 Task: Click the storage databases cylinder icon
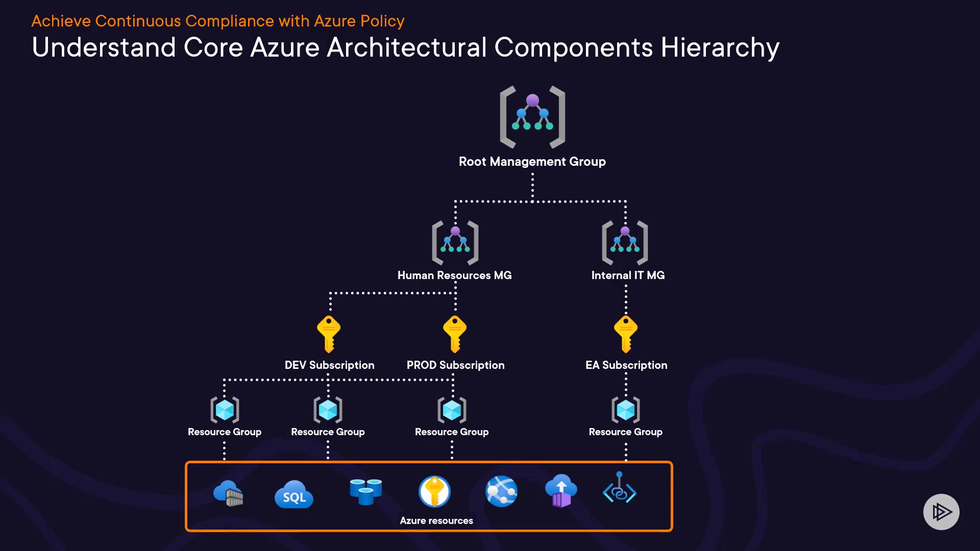[x=365, y=492]
